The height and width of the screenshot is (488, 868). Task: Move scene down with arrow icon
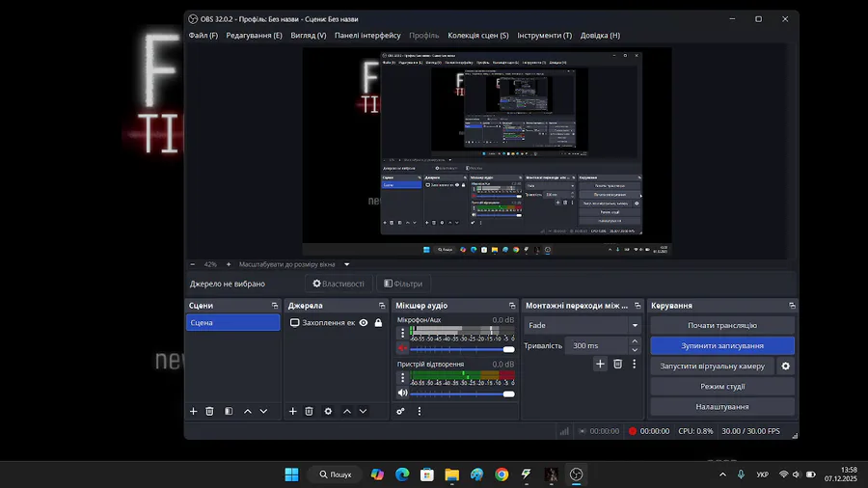[x=263, y=411]
